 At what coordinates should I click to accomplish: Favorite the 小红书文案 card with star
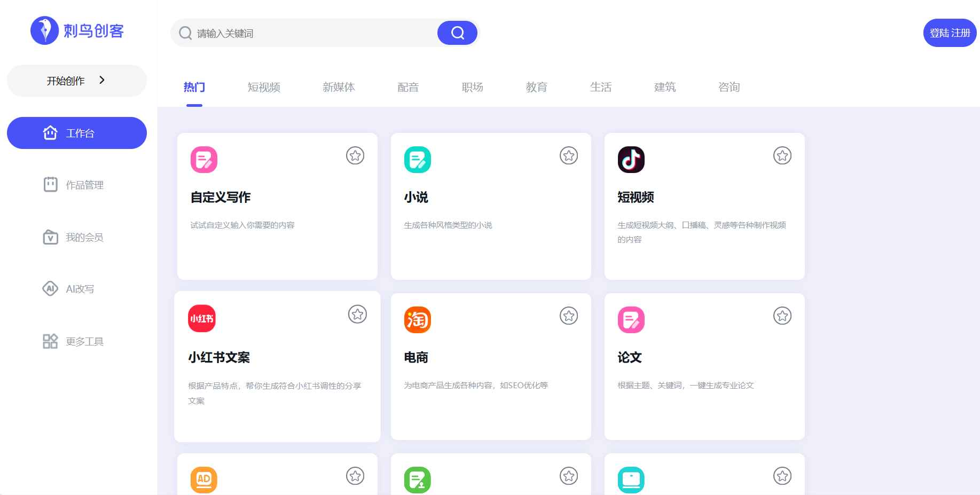[x=358, y=314]
